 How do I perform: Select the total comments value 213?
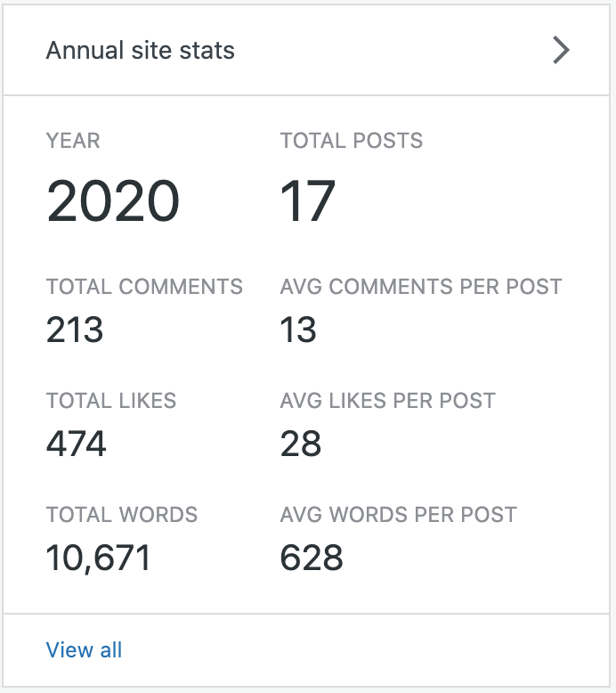click(x=75, y=330)
